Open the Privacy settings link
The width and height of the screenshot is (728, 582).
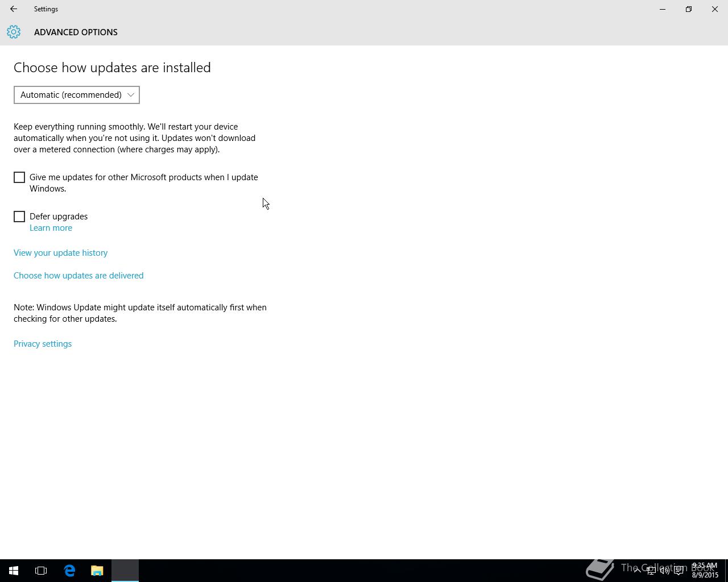click(43, 344)
